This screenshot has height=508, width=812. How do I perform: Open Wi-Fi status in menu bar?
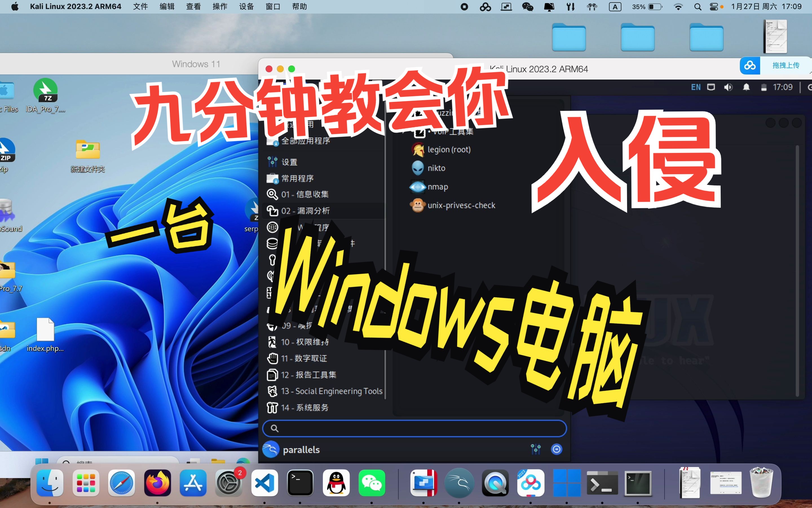tap(678, 7)
